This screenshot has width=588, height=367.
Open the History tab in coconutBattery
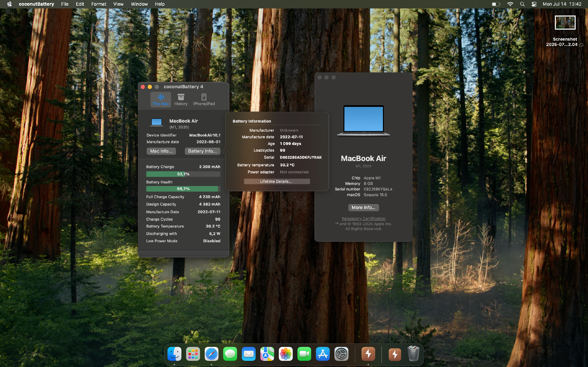point(181,99)
